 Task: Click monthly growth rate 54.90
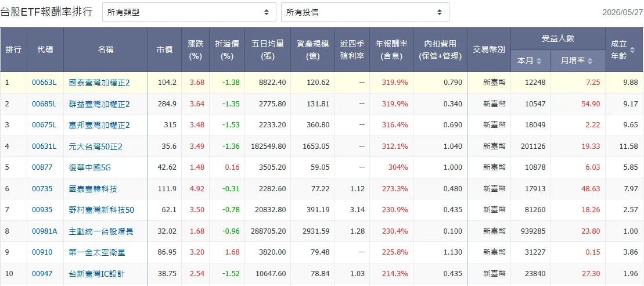[591, 103]
